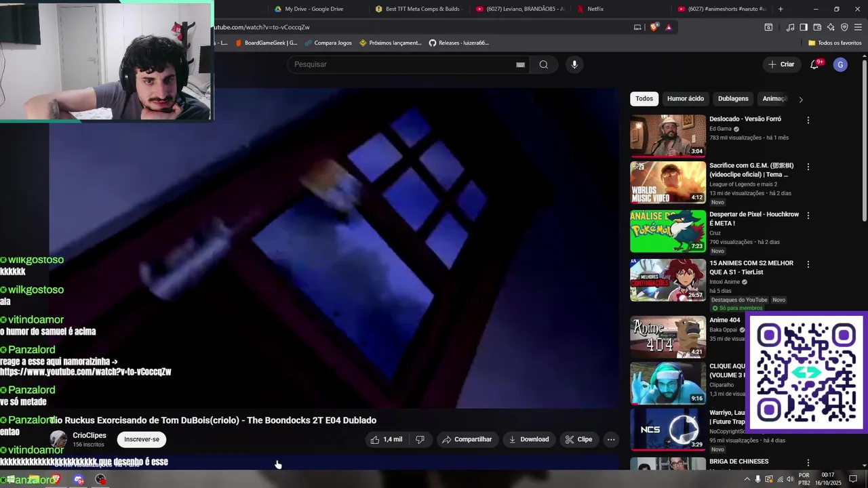The width and height of the screenshot is (868, 488).
Task: Open the on-screen keyboard icon in the search box
Action: (520, 64)
